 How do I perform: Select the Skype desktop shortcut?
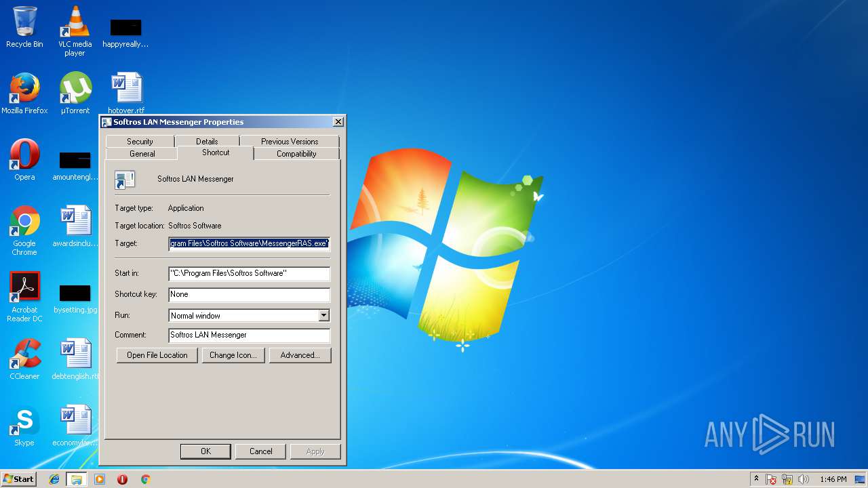coord(24,426)
